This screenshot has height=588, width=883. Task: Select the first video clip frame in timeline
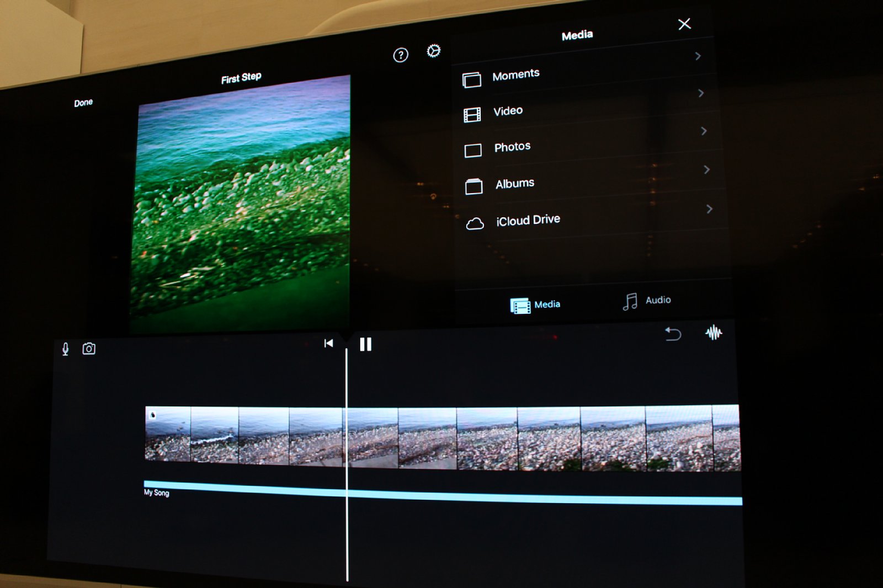(168, 434)
